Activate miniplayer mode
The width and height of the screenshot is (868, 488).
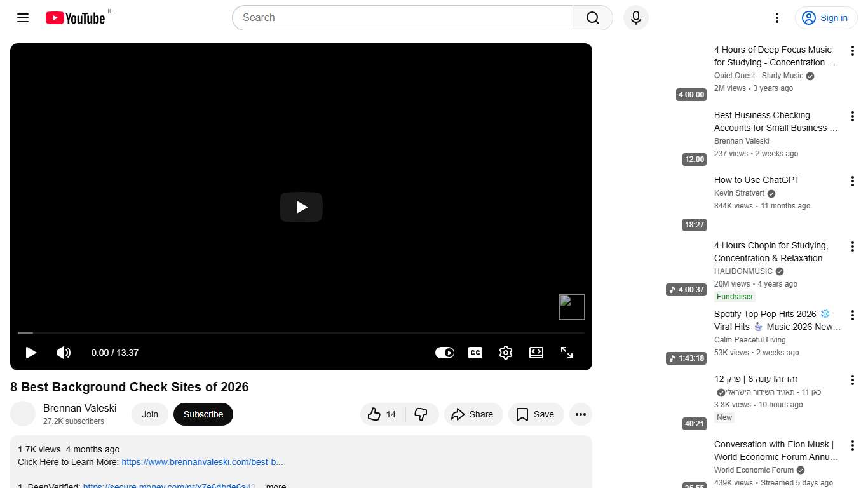(x=536, y=353)
